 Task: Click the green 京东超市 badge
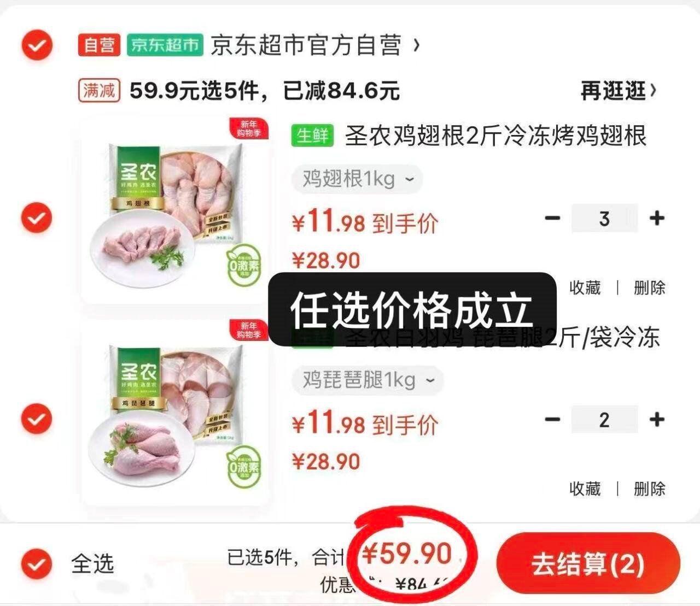(165, 45)
